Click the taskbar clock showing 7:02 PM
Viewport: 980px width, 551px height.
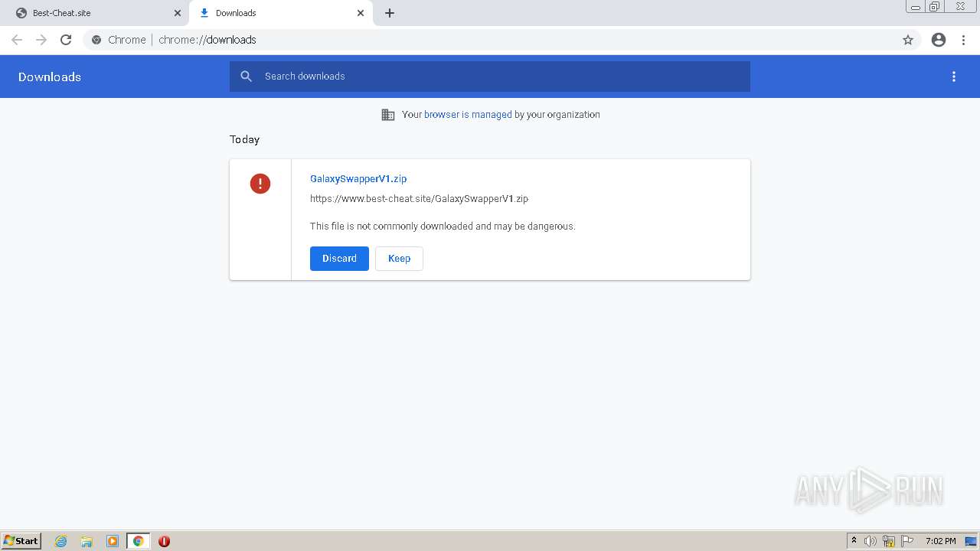(940, 541)
